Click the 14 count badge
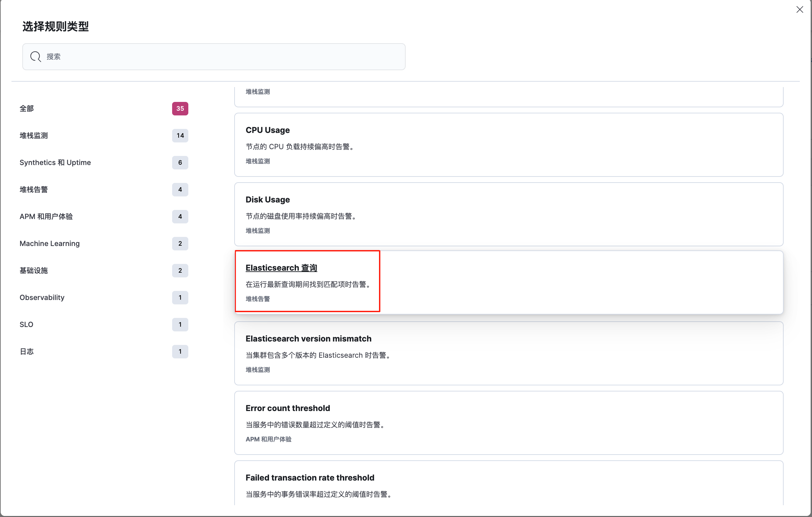Viewport: 812px width, 517px height. (x=180, y=135)
